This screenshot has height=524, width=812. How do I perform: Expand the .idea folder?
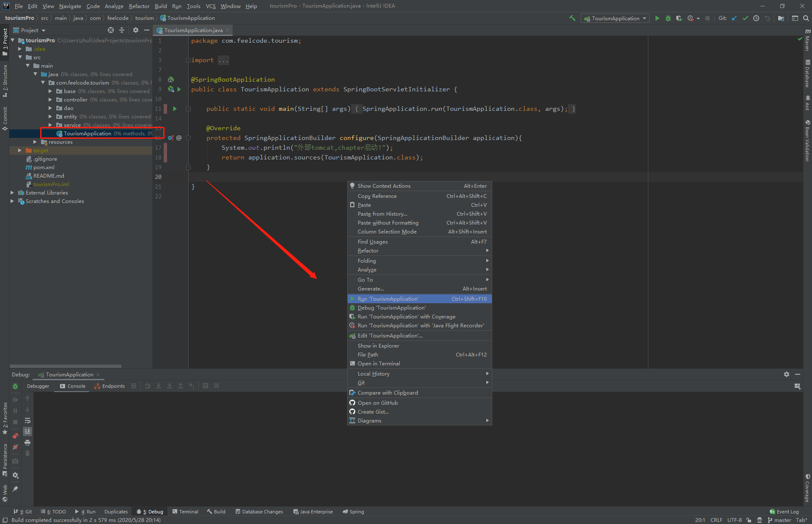click(20, 49)
